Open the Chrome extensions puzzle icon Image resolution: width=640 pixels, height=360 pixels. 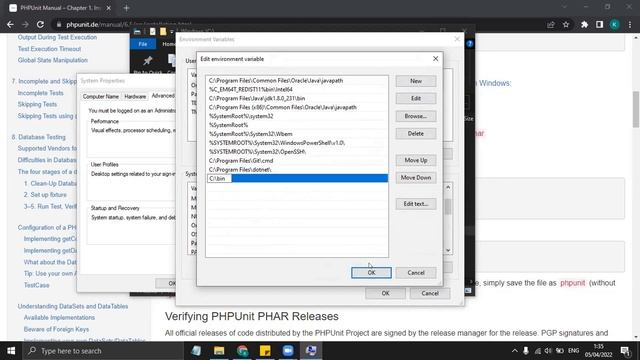tap(584, 24)
